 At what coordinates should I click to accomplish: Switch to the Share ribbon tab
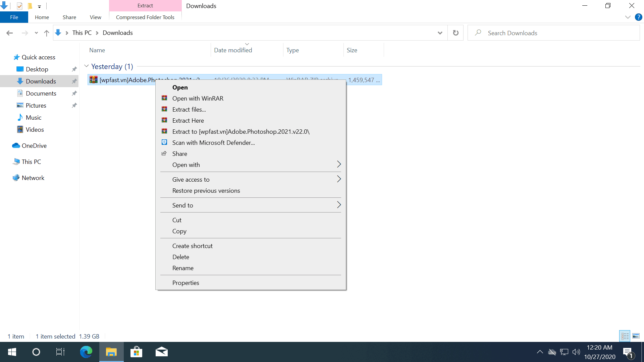tap(69, 17)
